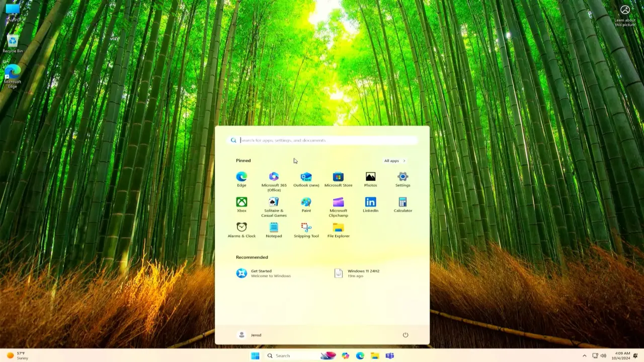Open the weather widget showing 57°F Sunny
644x362 pixels.
17,355
